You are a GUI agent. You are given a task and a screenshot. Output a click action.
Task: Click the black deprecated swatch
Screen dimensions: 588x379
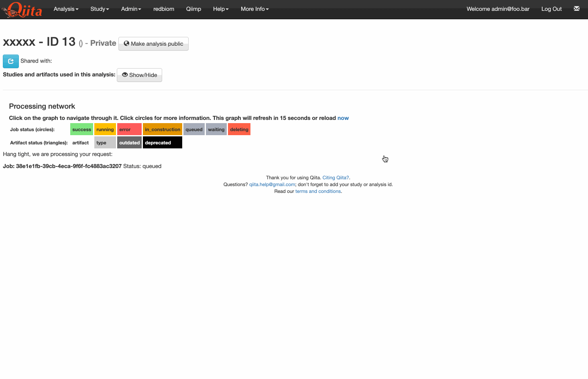(x=163, y=143)
